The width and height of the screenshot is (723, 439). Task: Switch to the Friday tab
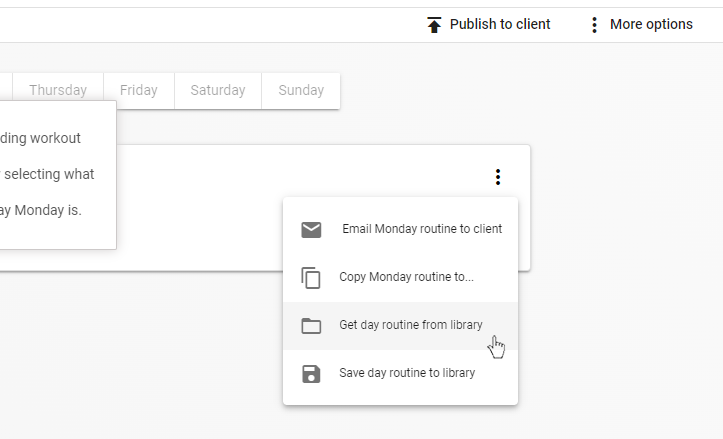pyautogui.click(x=139, y=90)
